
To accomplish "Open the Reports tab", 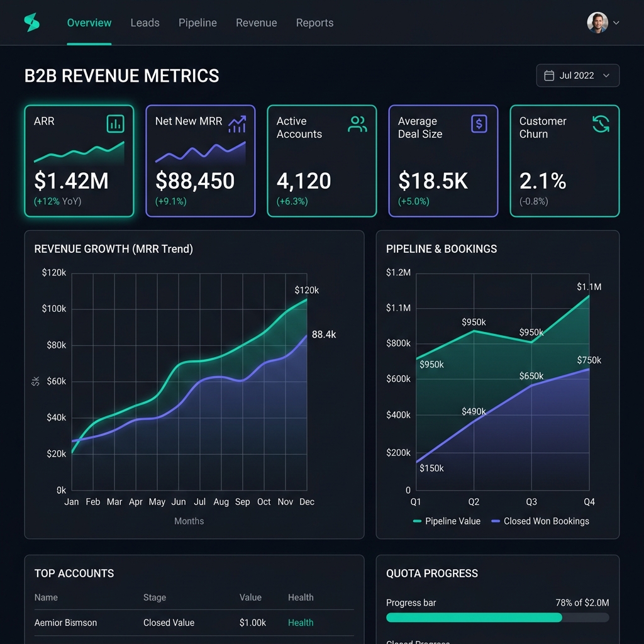I will click(314, 23).
